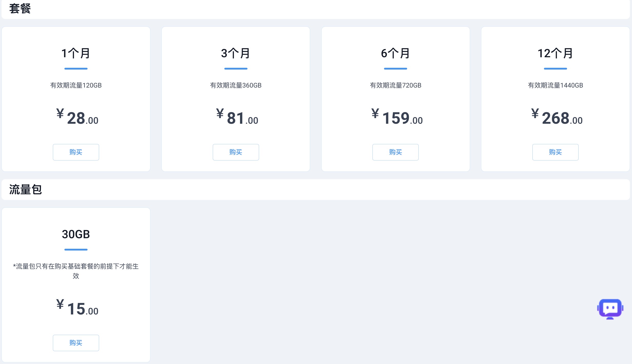Click the 1个月 plan title
632x364 pixels.
(76, 53)
